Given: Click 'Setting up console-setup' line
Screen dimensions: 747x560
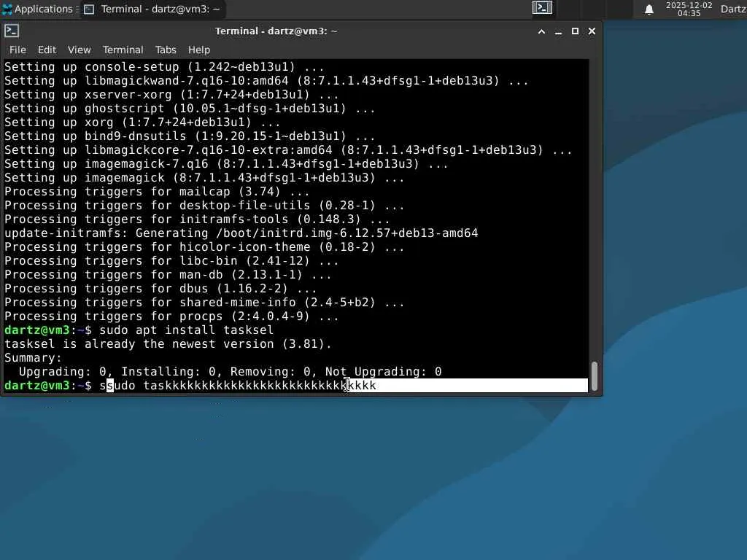Looking at the screenshot, I should tap(164, 66).
